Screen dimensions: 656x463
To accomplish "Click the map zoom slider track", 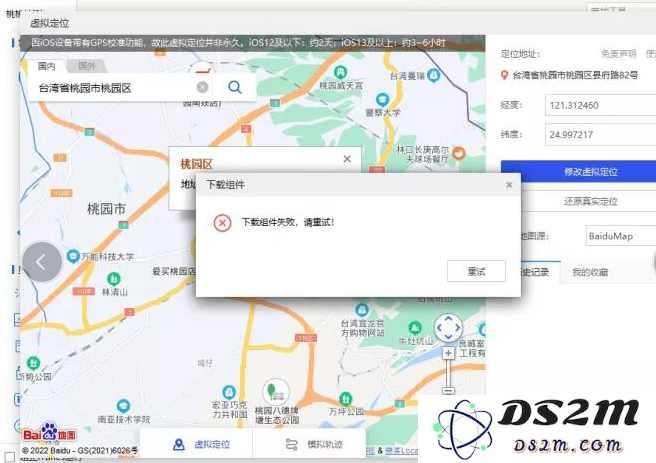I will [x=448, y=373].
